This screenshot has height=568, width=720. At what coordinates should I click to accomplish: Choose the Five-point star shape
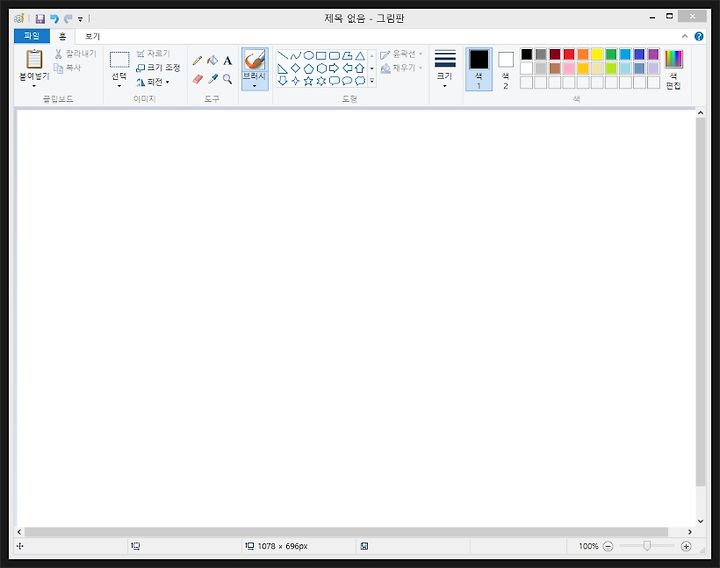pyautogui.click(x=309, y=81)
